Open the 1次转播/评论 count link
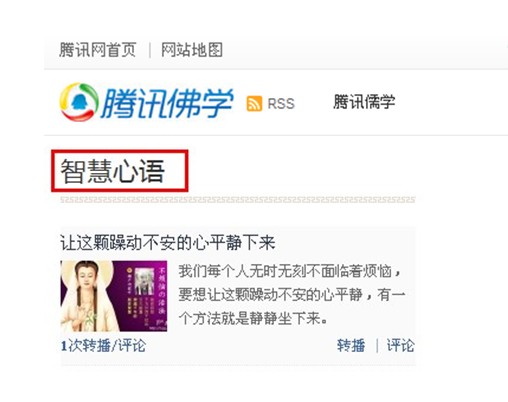The width and height of the screenshot is (508, 402). [x=103, y=346]
